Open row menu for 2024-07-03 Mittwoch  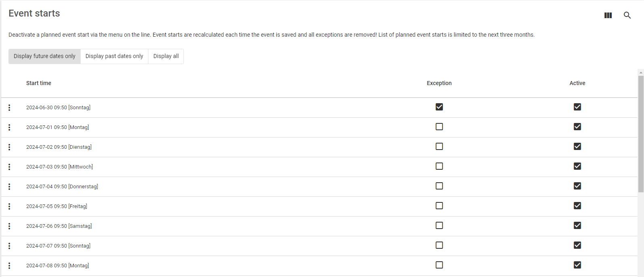(x=9, y=167)
